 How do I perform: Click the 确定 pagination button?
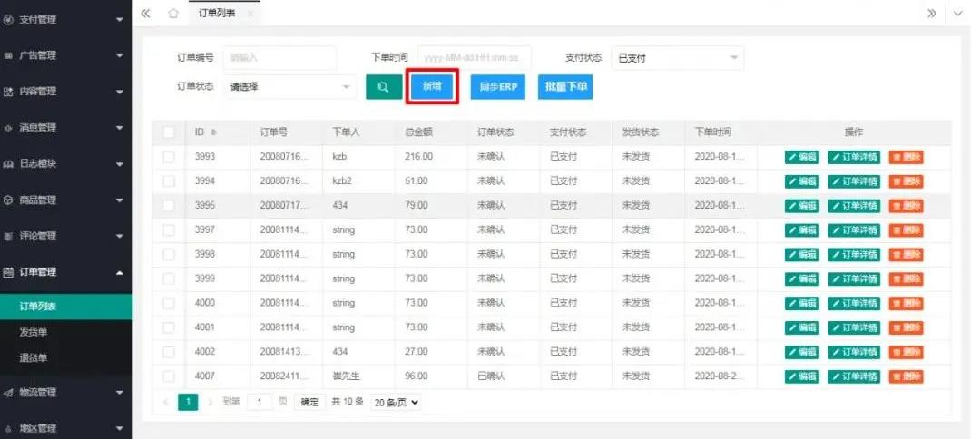(x=310, y=402)
